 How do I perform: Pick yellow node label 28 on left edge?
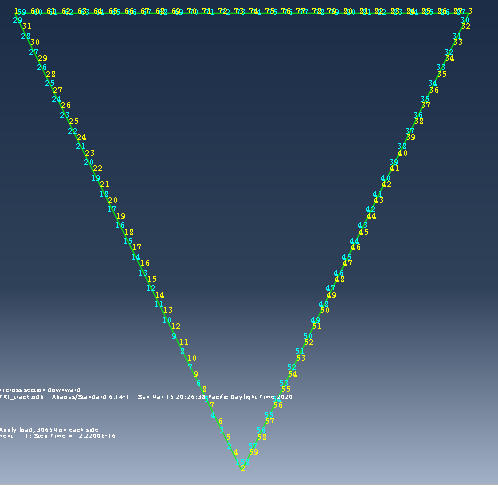51,74
